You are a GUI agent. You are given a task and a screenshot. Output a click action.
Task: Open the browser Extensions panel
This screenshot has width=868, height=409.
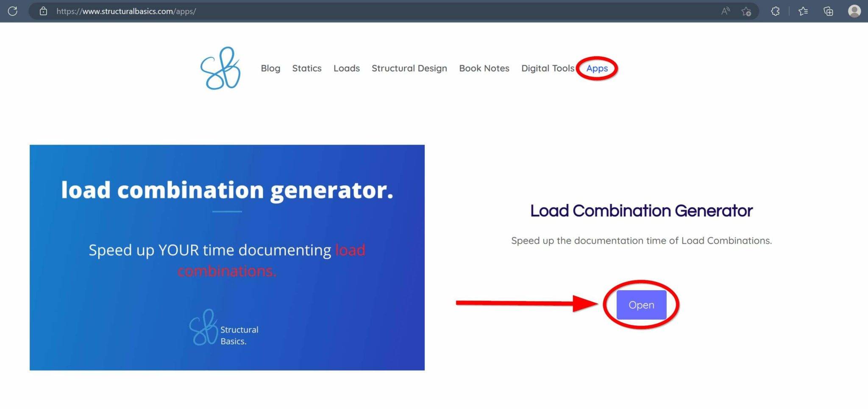click(776, 11)
